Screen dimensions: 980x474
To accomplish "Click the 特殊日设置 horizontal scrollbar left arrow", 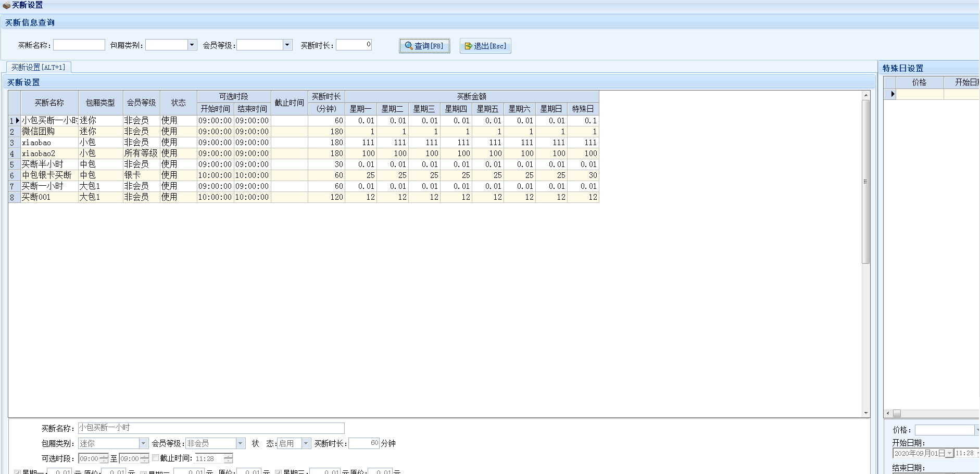I will point(888,413).
